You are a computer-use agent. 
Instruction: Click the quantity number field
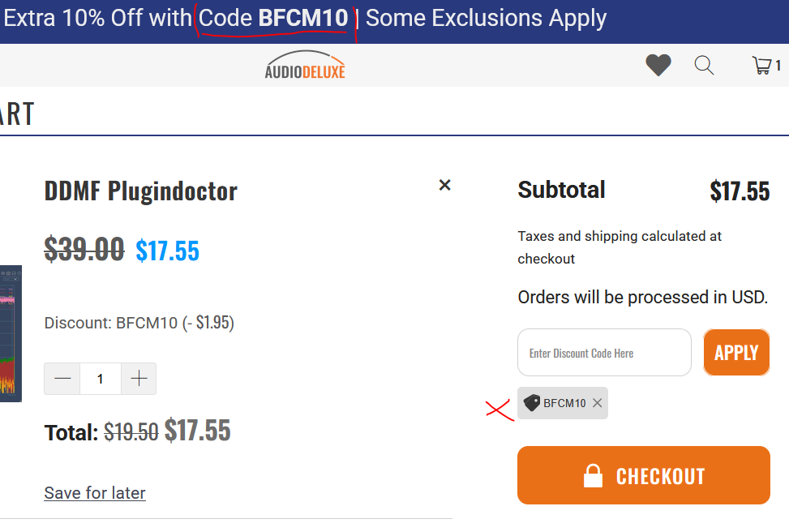(101, 379)
